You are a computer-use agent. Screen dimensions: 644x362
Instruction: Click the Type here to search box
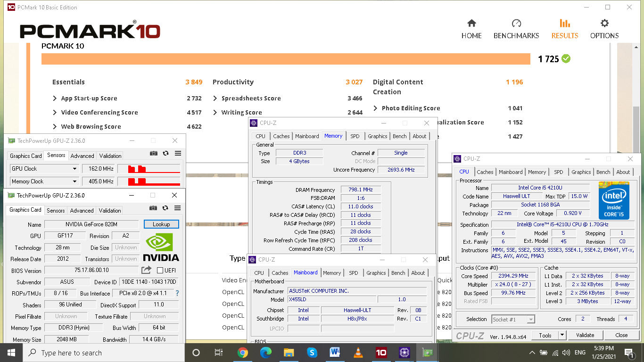104,353
